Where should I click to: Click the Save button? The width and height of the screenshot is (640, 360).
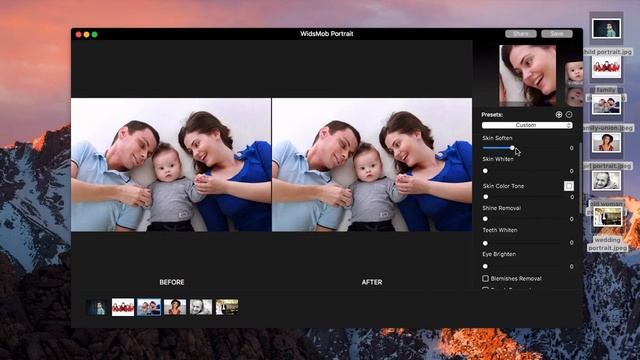(557, 34)
